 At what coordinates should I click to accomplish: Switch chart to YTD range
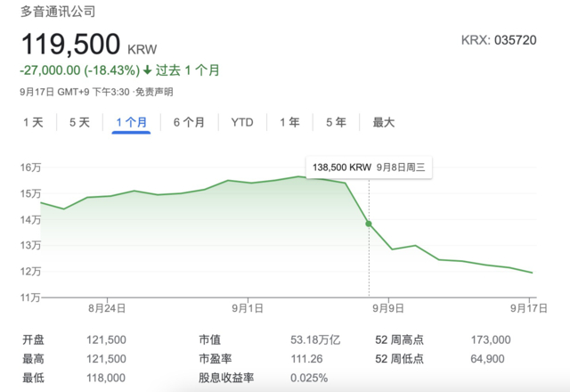click(x=242, y=122)
